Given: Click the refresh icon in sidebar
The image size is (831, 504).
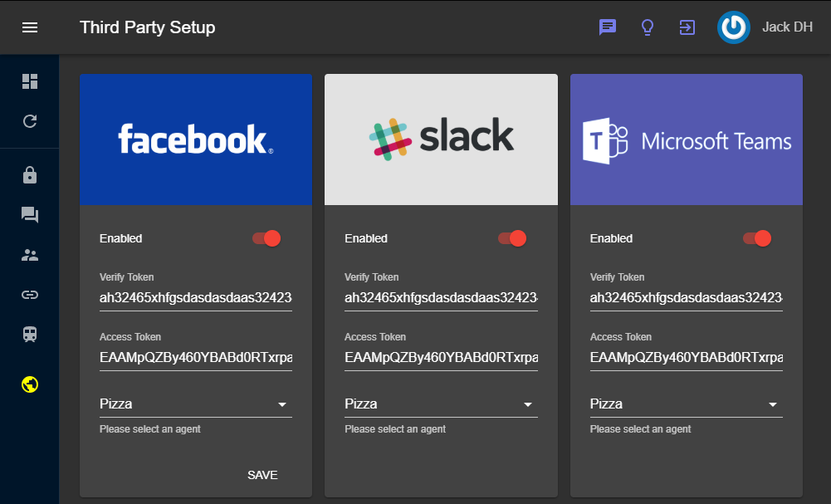Looking at the screenshot, I should tap(30, 121).
